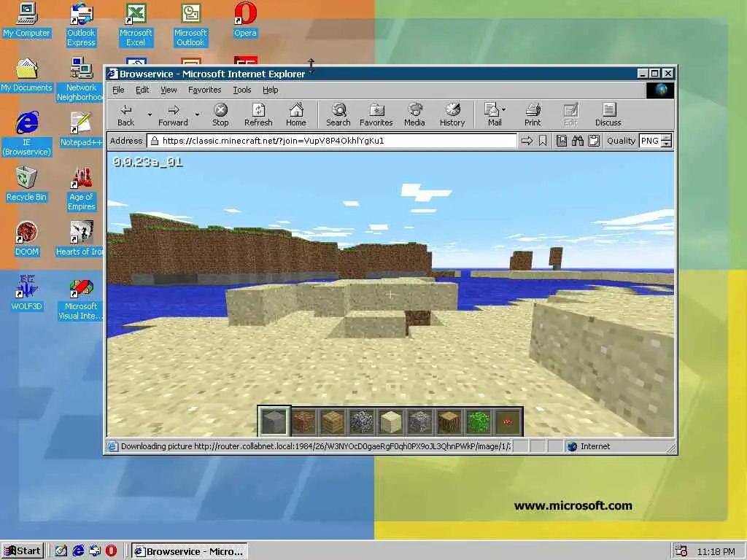Open the Help menu
This screenshot has width=747, height=560.
point(270,90)
